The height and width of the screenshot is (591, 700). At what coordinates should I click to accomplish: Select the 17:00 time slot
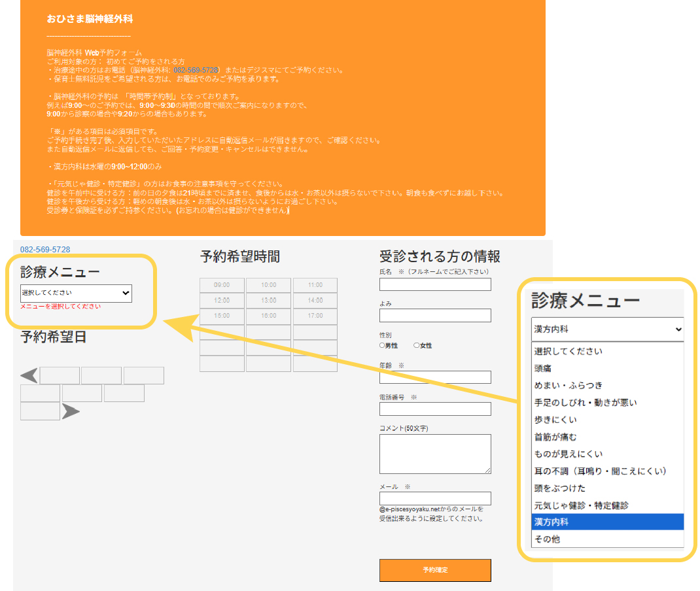315,316
